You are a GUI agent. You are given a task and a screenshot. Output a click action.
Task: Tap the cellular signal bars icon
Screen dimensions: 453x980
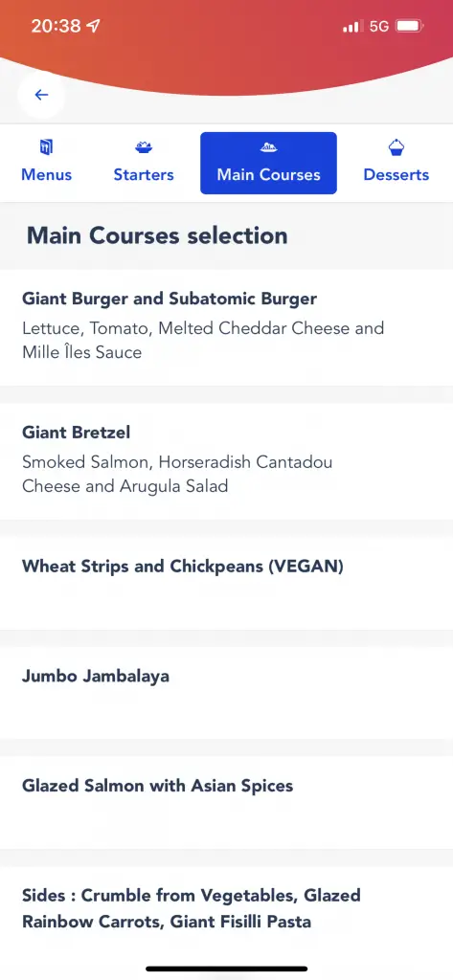[352, 26]
